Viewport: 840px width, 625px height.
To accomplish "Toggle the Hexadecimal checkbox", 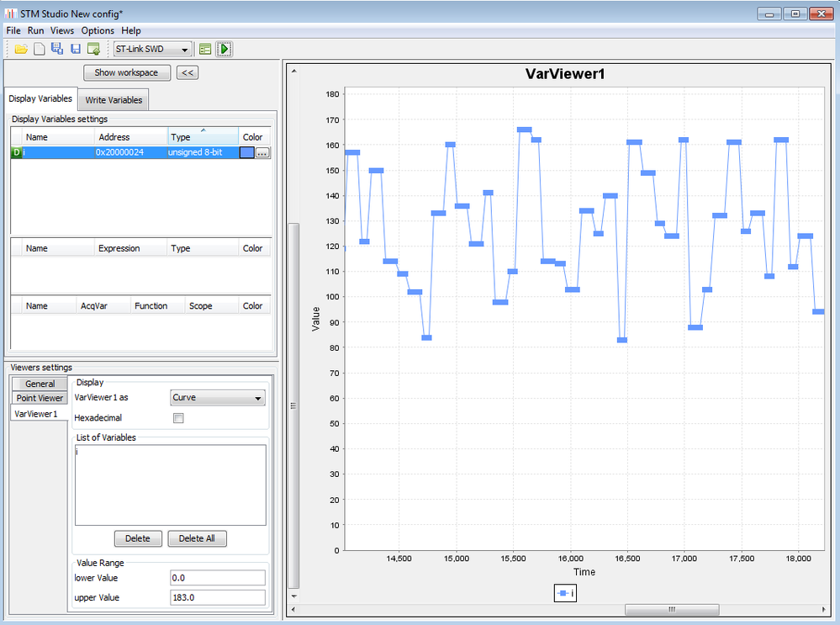I will [178, 418].
